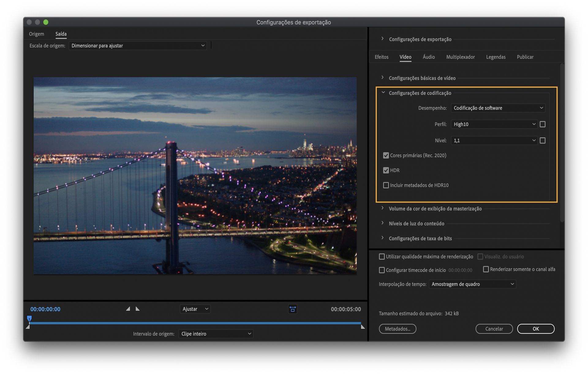Viewport: 588px width, 375px height.
Task: Click the blue aspect ratio correction icon
Action: 292,309
